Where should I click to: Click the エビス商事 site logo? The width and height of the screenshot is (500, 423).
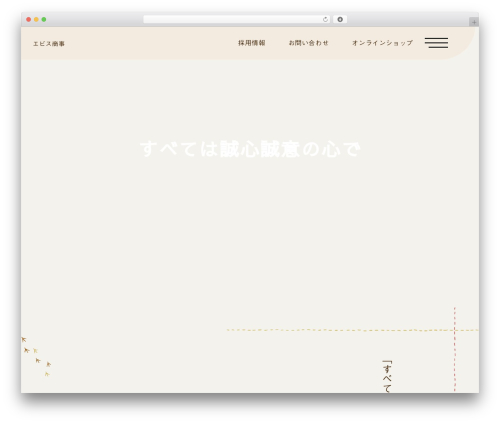click(49, 44)
